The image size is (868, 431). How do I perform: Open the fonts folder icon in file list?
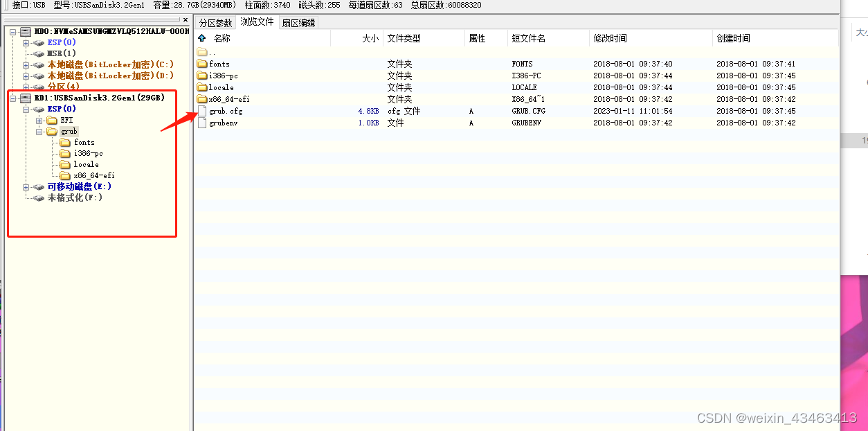tap(203, 64)
